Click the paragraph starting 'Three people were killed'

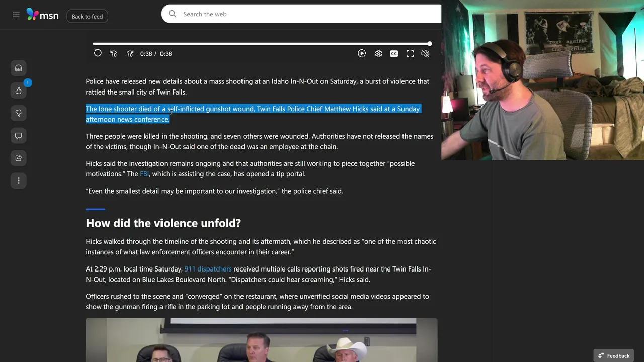point(259,141)
